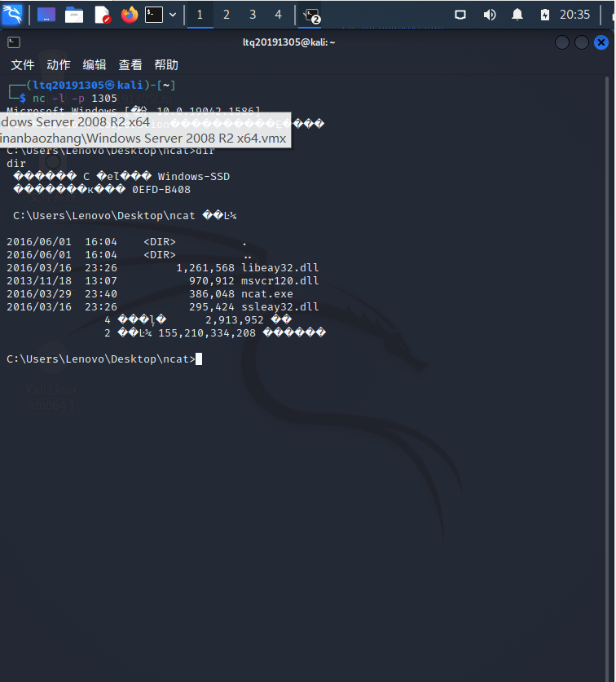Click the 155,210,334,208 free bytes value
The width and height of the screenshot is (616, 682).
pyautogui.click(x=207, y=333)
